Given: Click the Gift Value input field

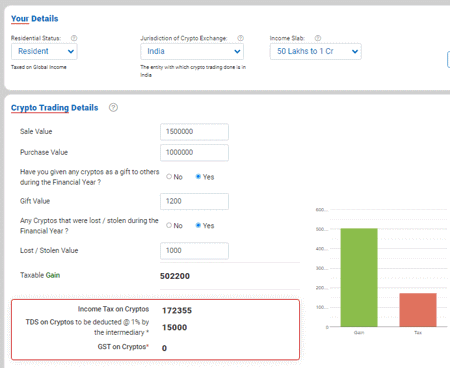Looking at the screenshot, I should (194, 201).
